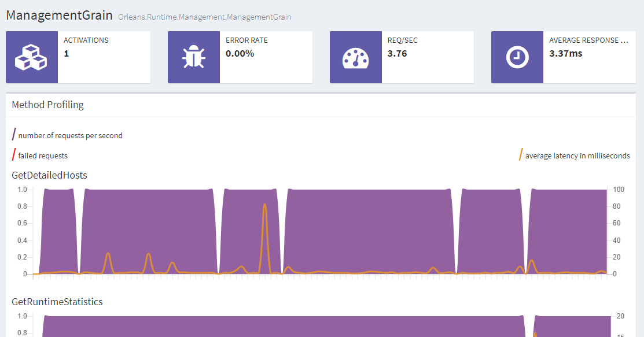Click the 3.76 requests per second value

(397, 53)
